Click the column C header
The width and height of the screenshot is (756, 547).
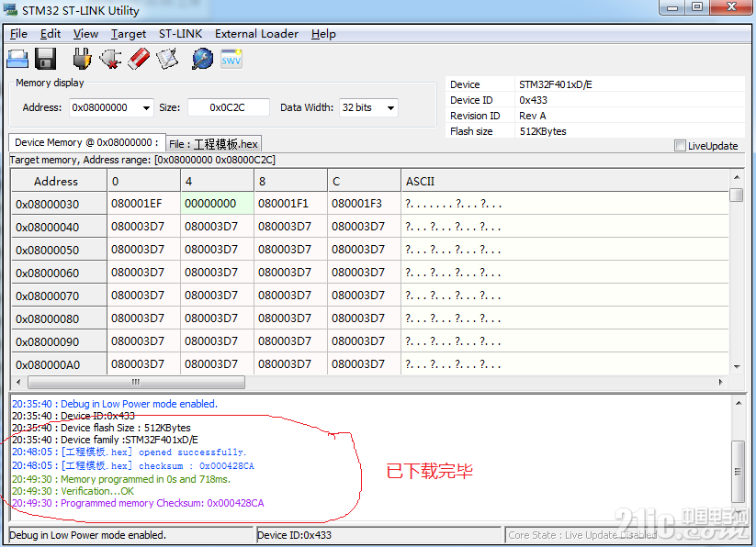[x=364, y=181]
